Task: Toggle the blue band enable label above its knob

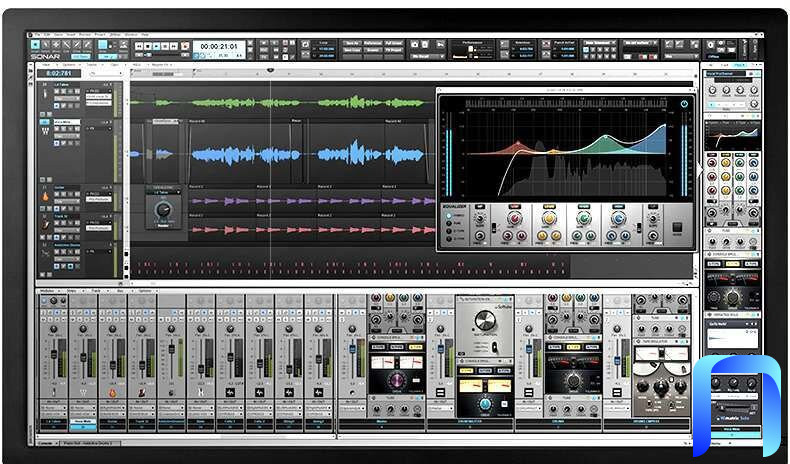Action: [618, 207]
